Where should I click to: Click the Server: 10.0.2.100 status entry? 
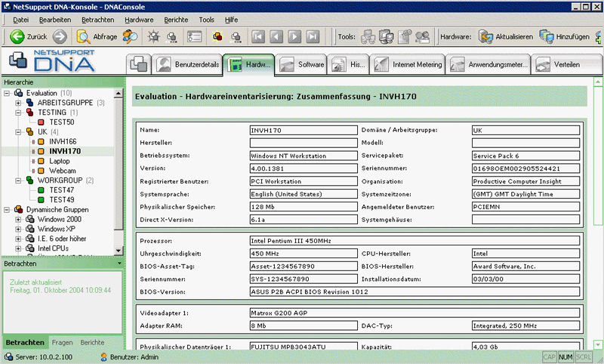click(x=39, y=357)
